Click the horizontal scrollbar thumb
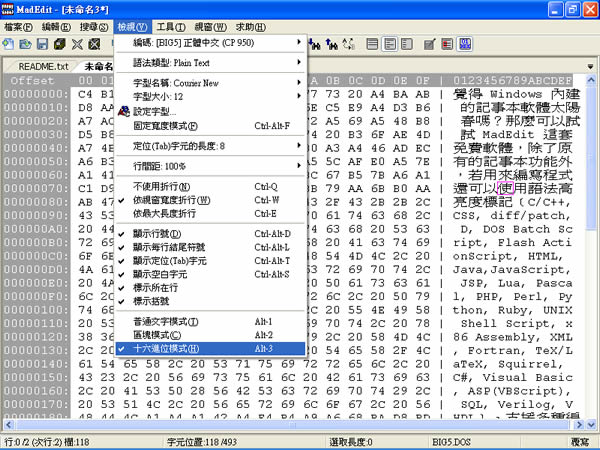This screenshot has height=450, width=600. [x=293, y=424]
